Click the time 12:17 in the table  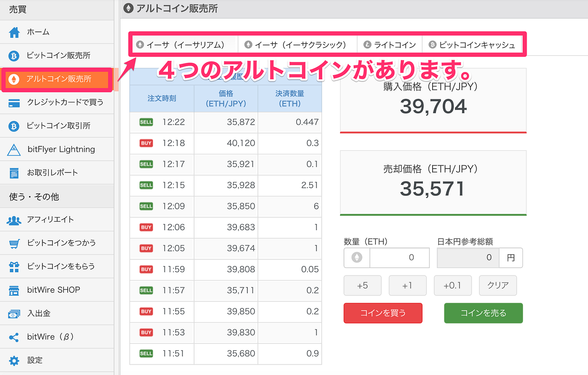coord(173,164)
